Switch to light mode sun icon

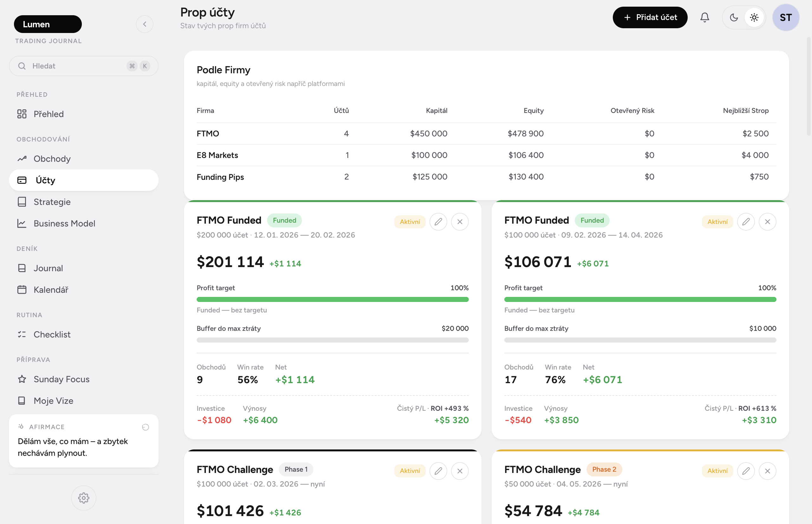[x=754, y=17]
